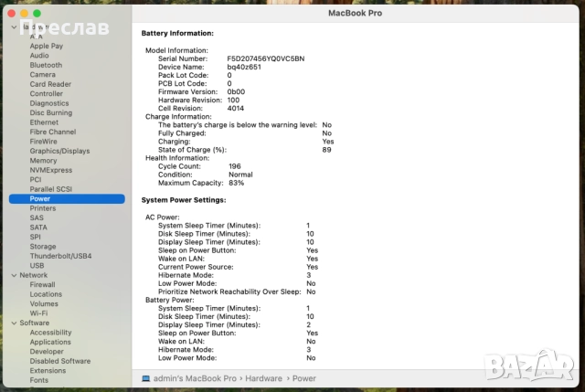
Task: Open the Accessibility entry
Action: 51,333
